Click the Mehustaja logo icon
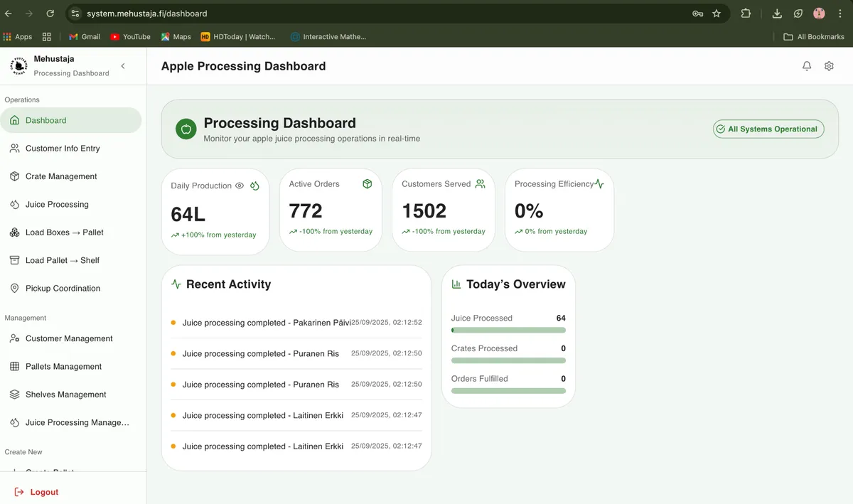The height and width of the screenshot is (504, 853). tap(18, 66)
